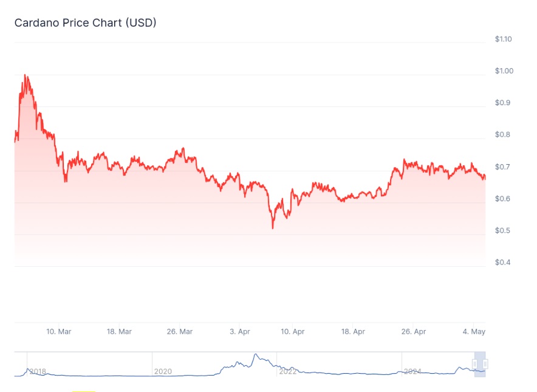
Task: Click the 2024 label in the navigator timeline
Action: coord(412,371)
